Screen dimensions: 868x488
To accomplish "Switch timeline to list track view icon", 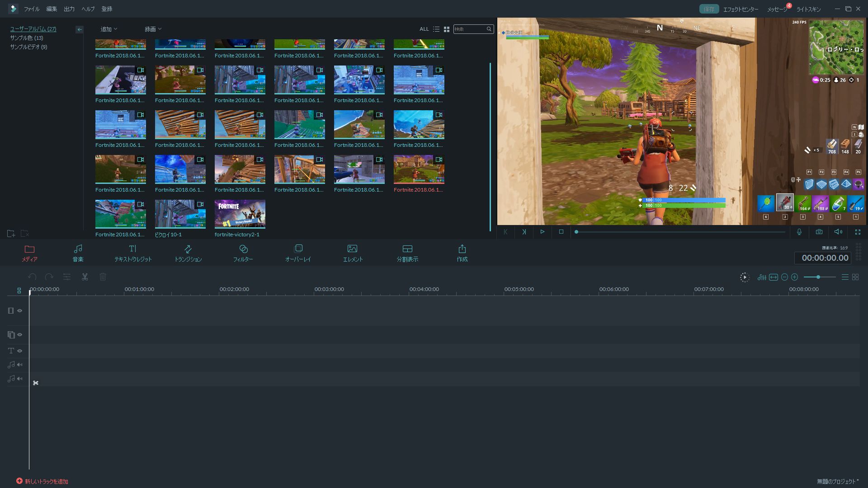I will click(x=845, y=277).
